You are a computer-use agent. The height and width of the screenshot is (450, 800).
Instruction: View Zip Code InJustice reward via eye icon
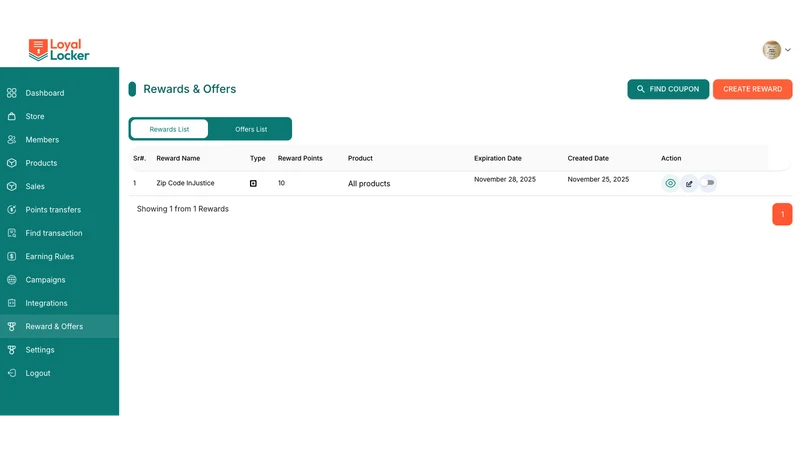tap(670, 183)
